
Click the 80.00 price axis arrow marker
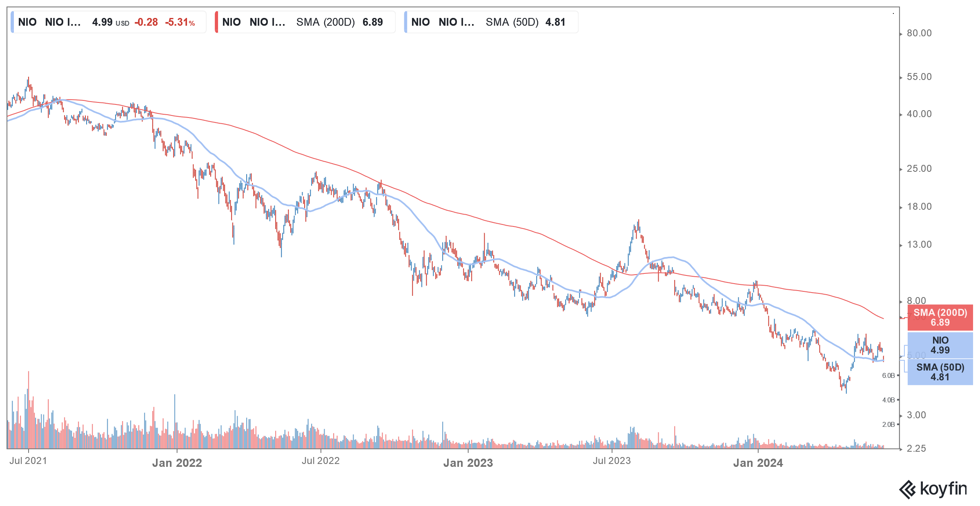(x=901, y=34)
